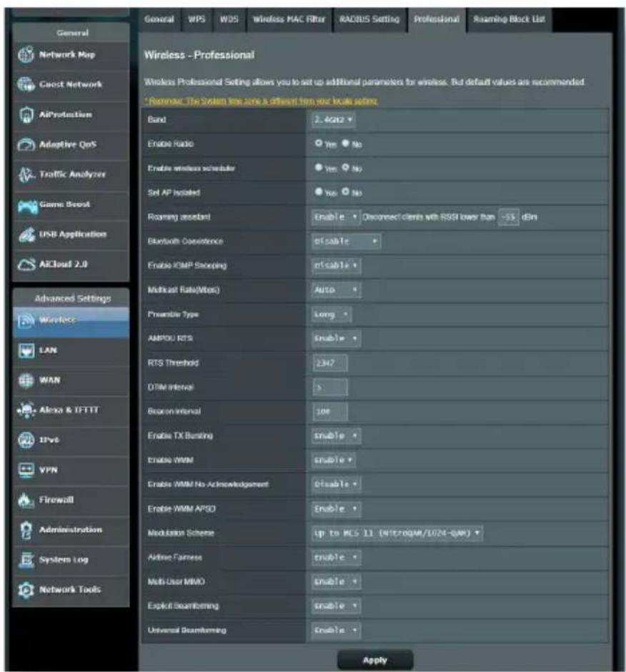The width and height of the screenshot is (626, 672).
Task: Switch to the Professional tab
Action: point(437,20)
